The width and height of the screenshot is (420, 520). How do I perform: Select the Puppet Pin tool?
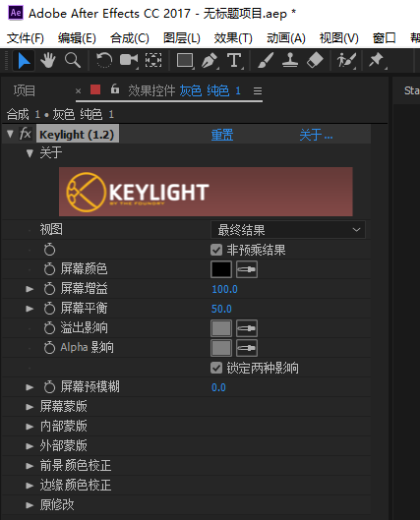click(x=377, y=61)
